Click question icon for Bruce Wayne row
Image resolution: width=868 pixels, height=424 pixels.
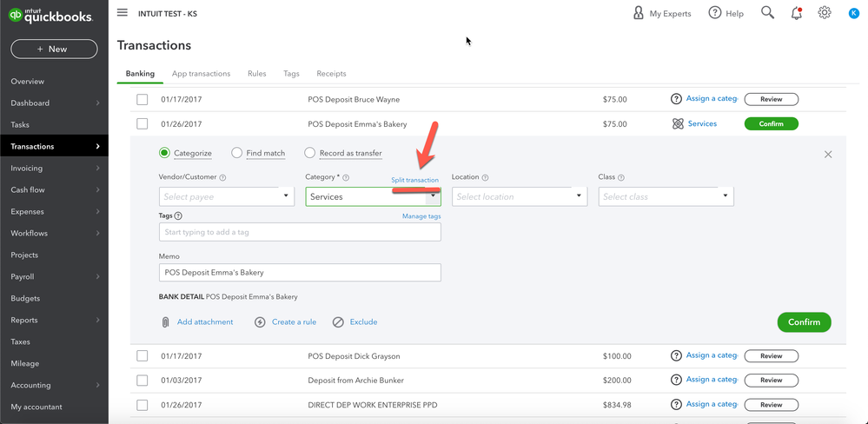676,99
